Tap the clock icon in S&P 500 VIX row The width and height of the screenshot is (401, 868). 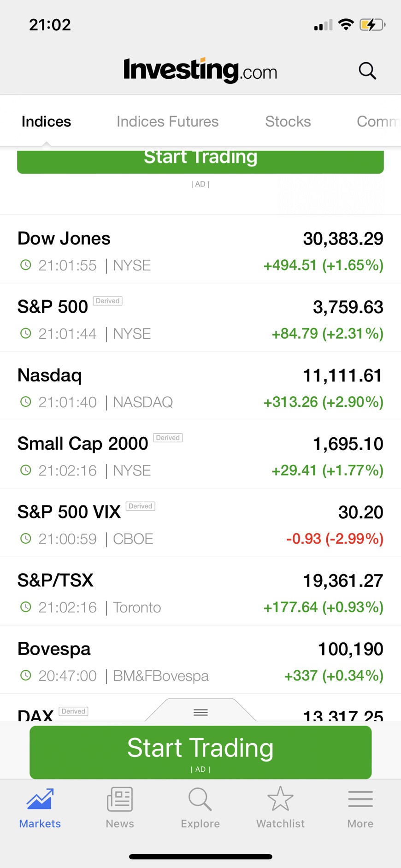tap(26, 538)
